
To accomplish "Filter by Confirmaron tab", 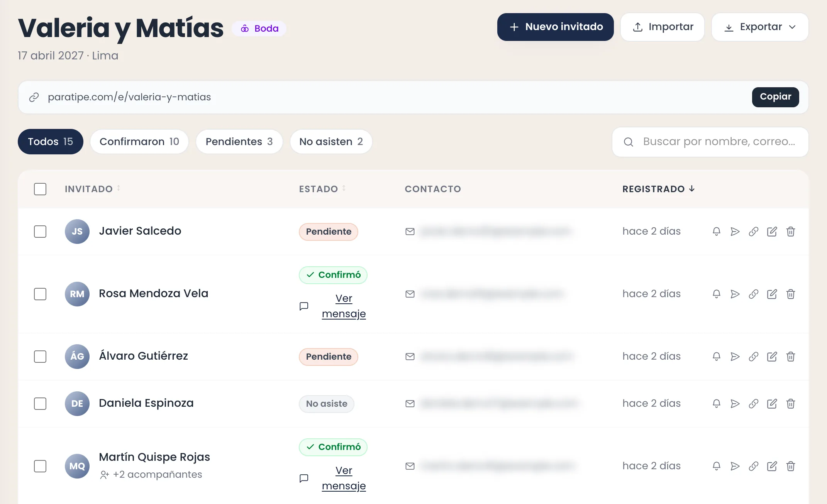I will point(139,142).
